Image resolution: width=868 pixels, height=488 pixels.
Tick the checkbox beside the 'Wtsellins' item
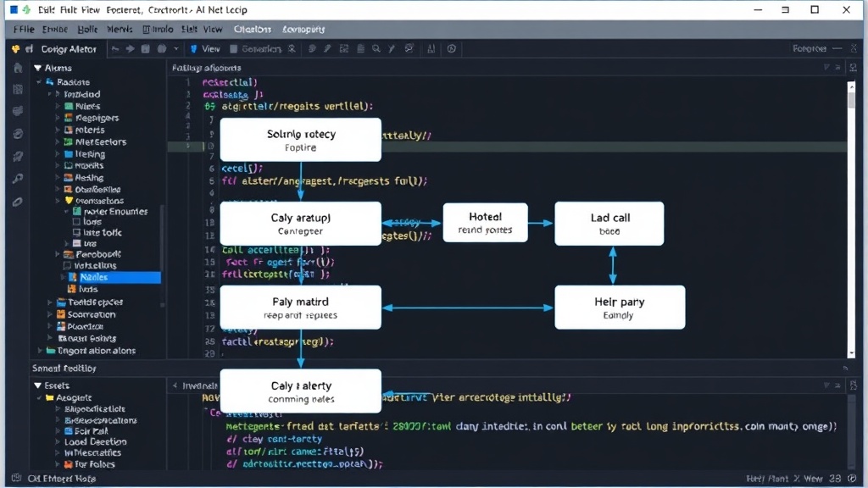coord(68,265)
